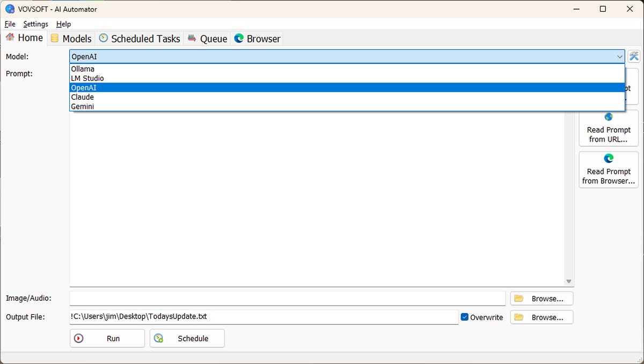
Task: Switch to the Browser tab
Action: [x=257, y=39]
